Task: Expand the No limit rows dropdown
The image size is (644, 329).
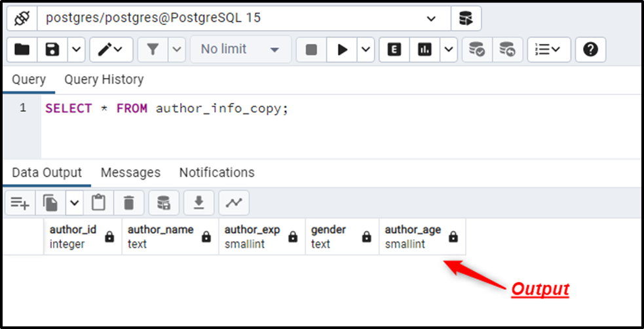Action: click(240, 50)
